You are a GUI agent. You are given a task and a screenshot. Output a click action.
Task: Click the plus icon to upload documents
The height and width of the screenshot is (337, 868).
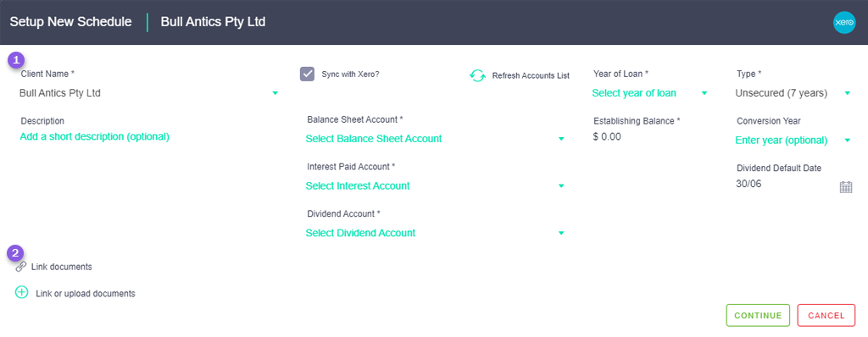tap(21, 292)
